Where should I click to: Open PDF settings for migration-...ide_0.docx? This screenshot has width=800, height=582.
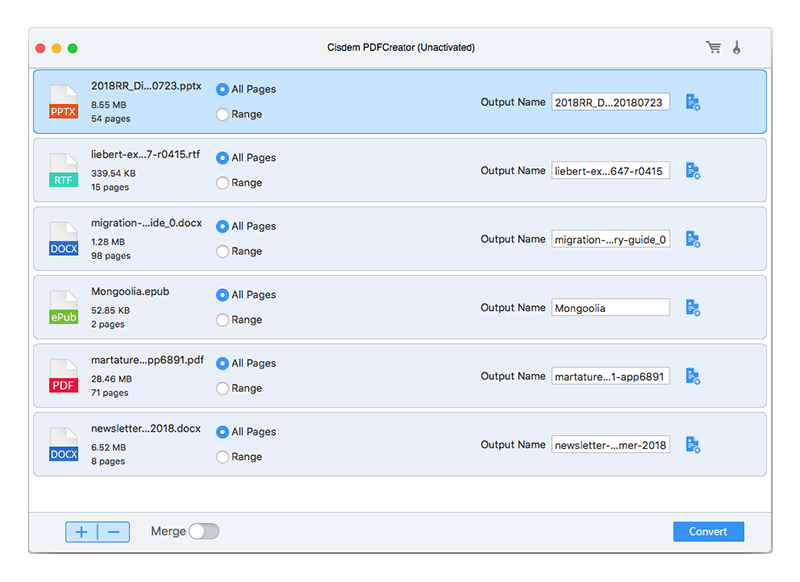click(x=693, y=239)
